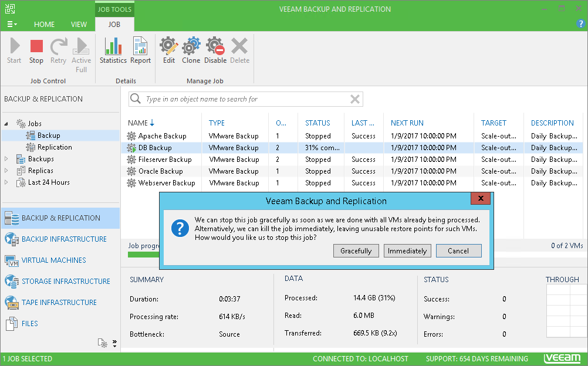Open the BACKUP & REPLICATION navigation view
The height and width of the screenshot is (366, 588).
[x=60, y=218]
